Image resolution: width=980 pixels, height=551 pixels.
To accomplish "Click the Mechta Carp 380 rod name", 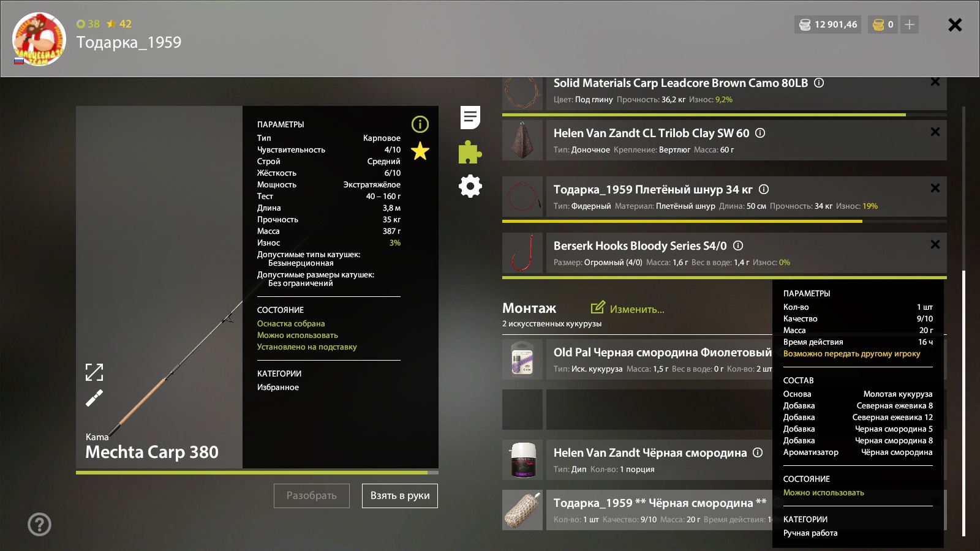I will [152, 452].
